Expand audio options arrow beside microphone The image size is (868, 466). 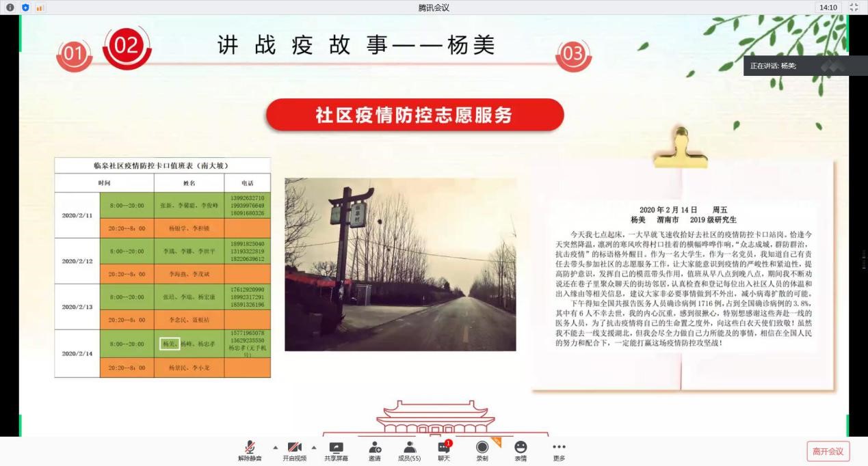pyautogui.click(x=276, y=448)
